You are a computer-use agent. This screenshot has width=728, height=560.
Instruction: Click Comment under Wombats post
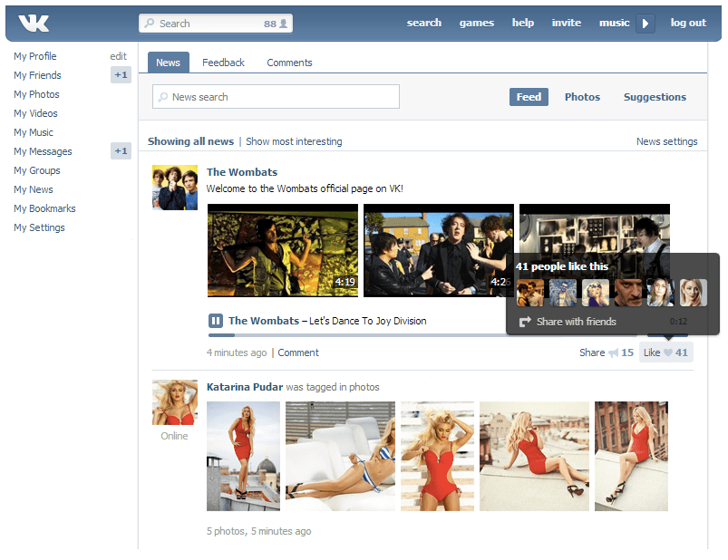(x=298, y=352)
